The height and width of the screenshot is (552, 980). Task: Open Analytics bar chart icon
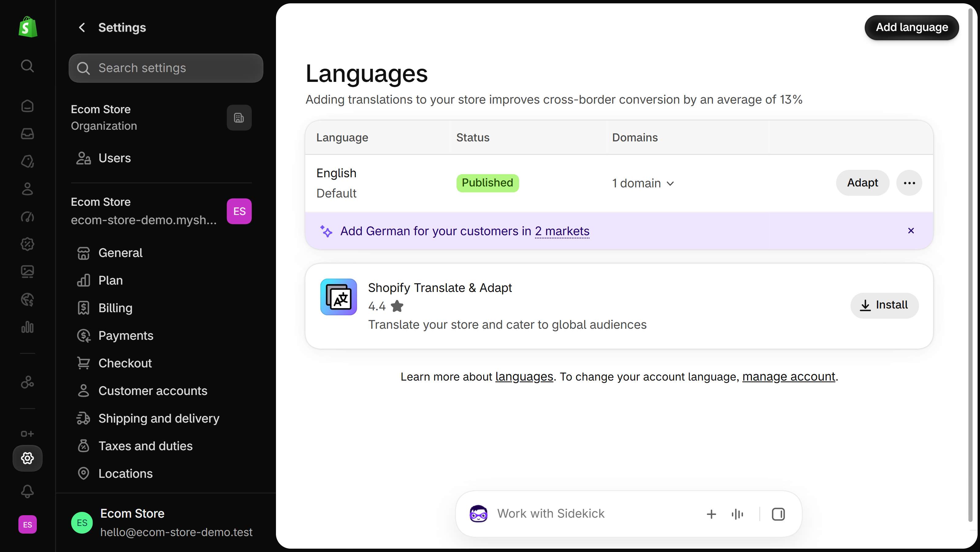tap(27, 327)
